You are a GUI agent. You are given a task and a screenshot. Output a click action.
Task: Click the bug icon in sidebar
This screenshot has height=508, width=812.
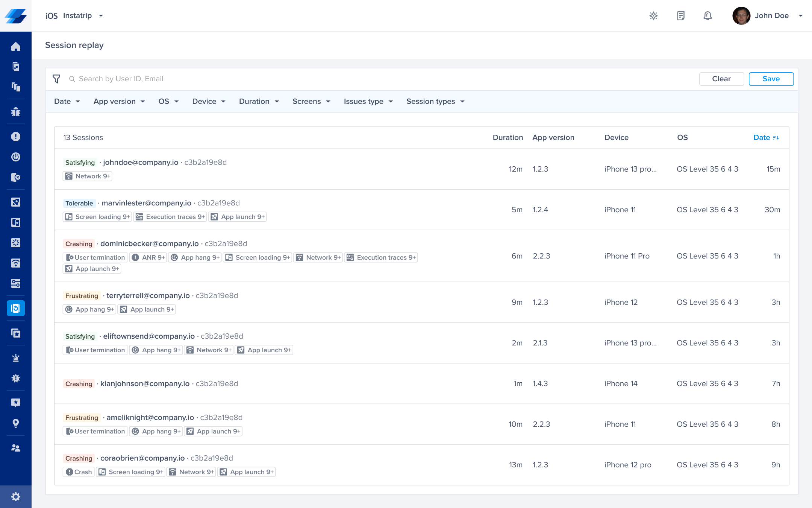tap(15, 112)
